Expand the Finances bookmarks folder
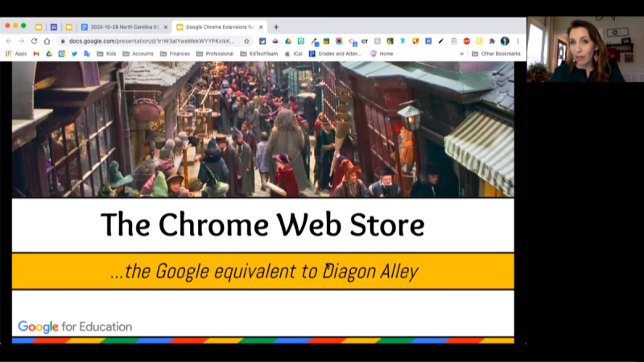 (175, 54)
